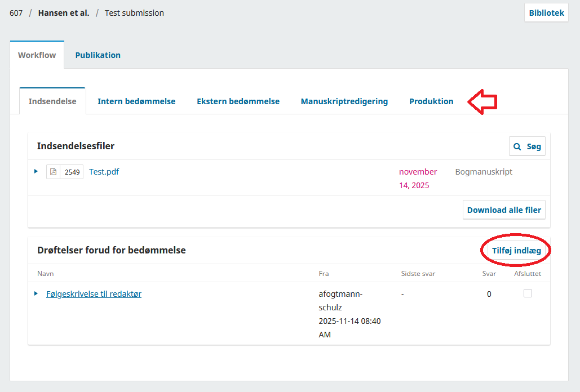Viewport: 580px width, 392px height.
Task: Click the file ID 2549 label
Action: pyautogui.click(x=72, y=172)
